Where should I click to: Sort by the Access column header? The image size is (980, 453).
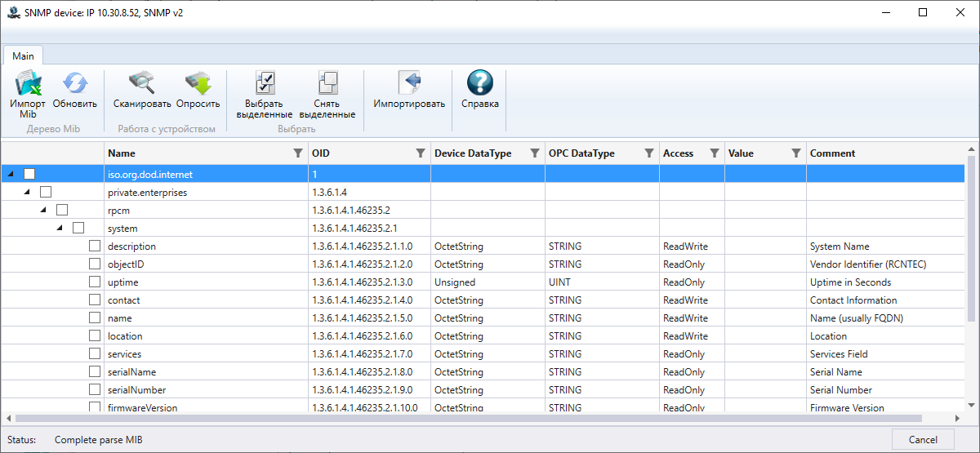678,153
